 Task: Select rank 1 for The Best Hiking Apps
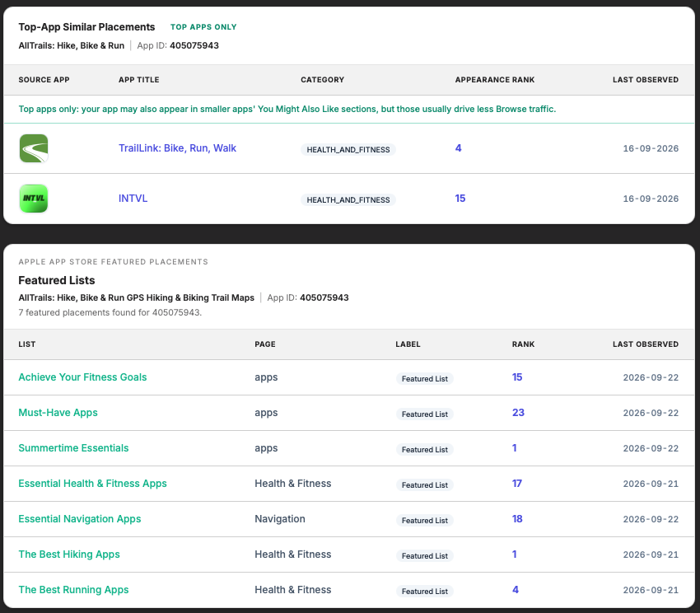click(514, 554)
